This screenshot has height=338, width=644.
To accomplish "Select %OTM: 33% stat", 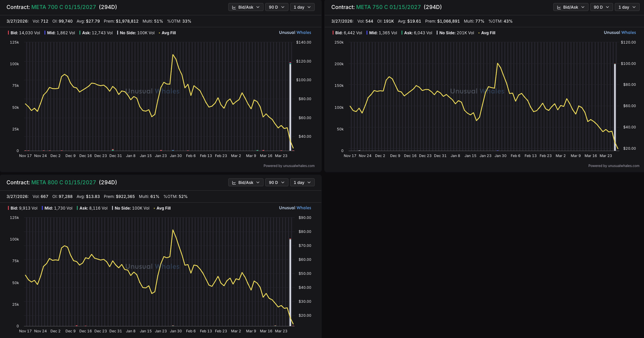I will (x=179, y=21).
